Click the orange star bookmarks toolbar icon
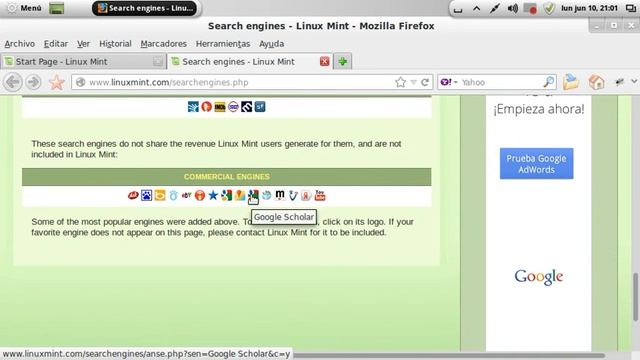640x360 pixels. pos(57,83)
